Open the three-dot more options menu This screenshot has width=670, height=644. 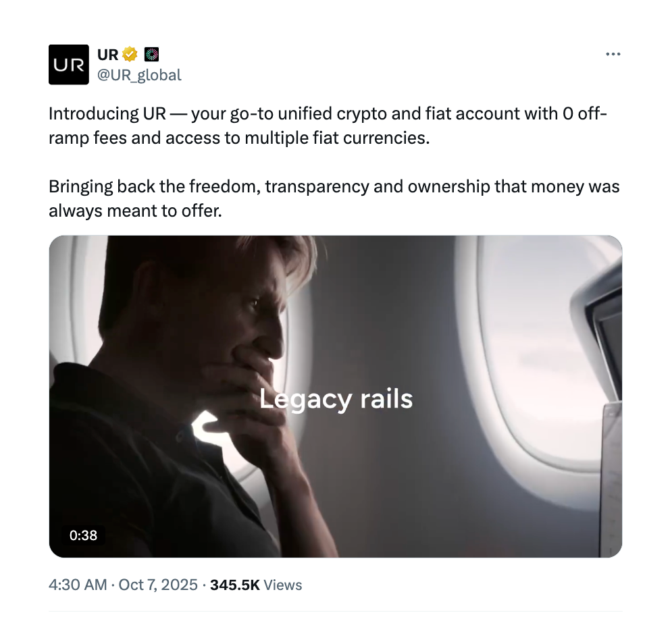(x=613, y=55)
